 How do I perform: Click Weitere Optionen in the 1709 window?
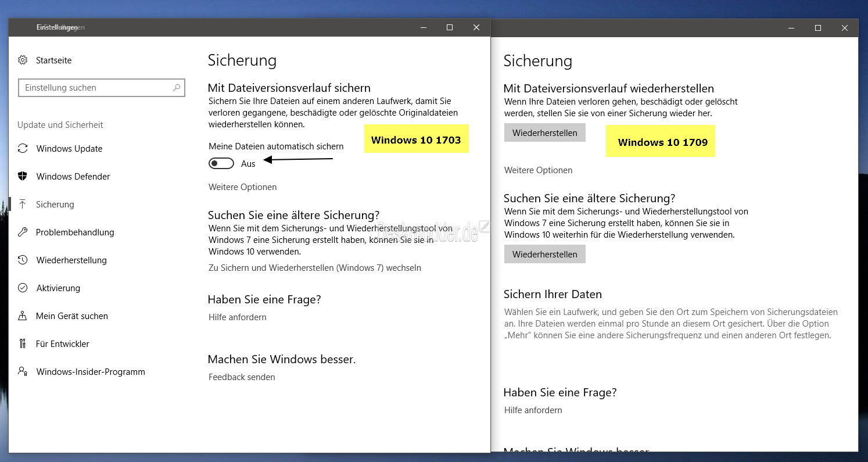(539, 170)
